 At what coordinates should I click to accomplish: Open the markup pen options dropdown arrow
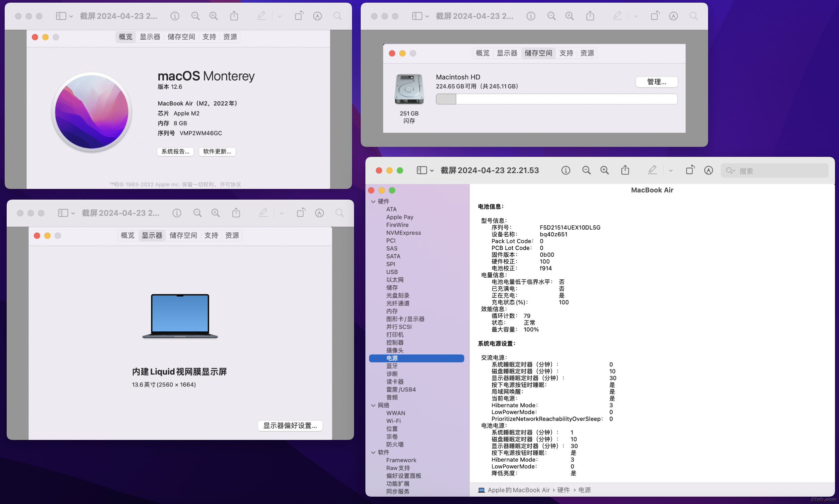point(670,171)
